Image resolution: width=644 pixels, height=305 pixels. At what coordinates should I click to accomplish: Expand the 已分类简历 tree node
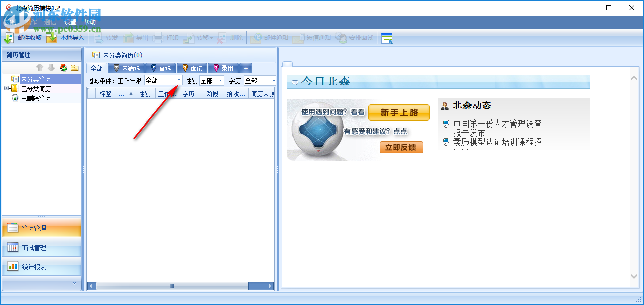6,88
